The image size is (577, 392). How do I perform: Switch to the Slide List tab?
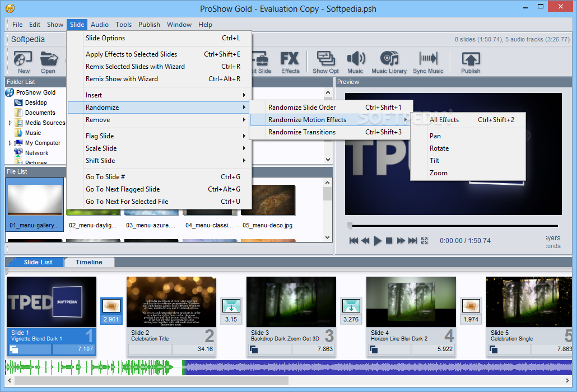click(x=38, y=262)
